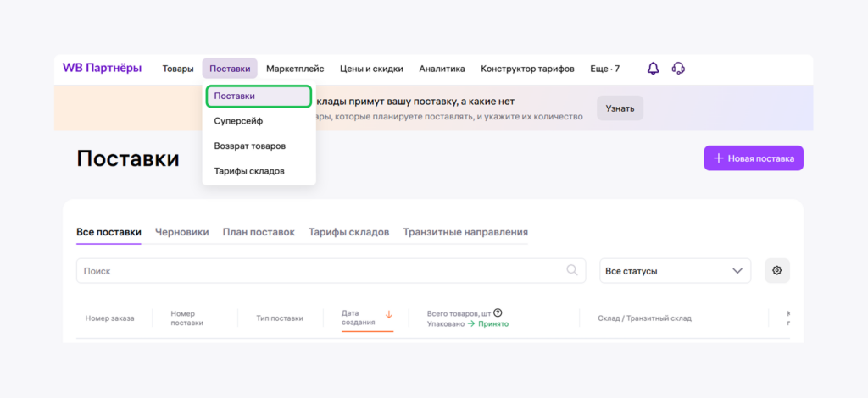The height and width of the screenshot is (398, 868).
Task: Switch to the Транзитные направления tab
Action: 465,232
